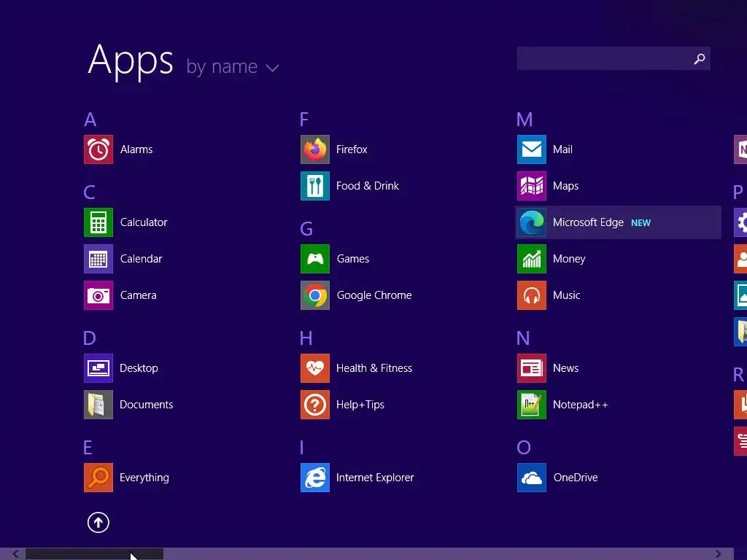Click the 'Documents' text label

click(x=146, y=405)
